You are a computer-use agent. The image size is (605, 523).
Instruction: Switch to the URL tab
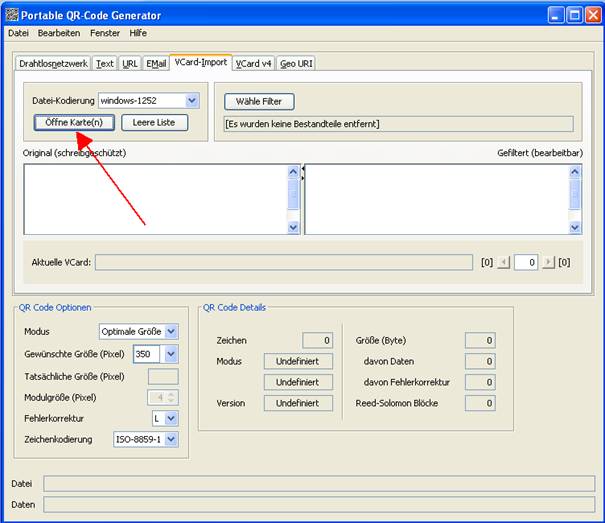(x=130, y=64)
